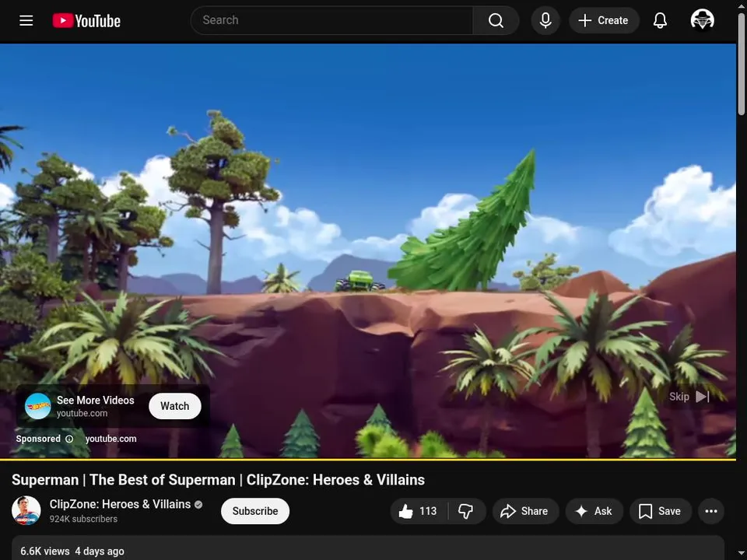Seek on the yellow ad progress bar

[368, 460]
